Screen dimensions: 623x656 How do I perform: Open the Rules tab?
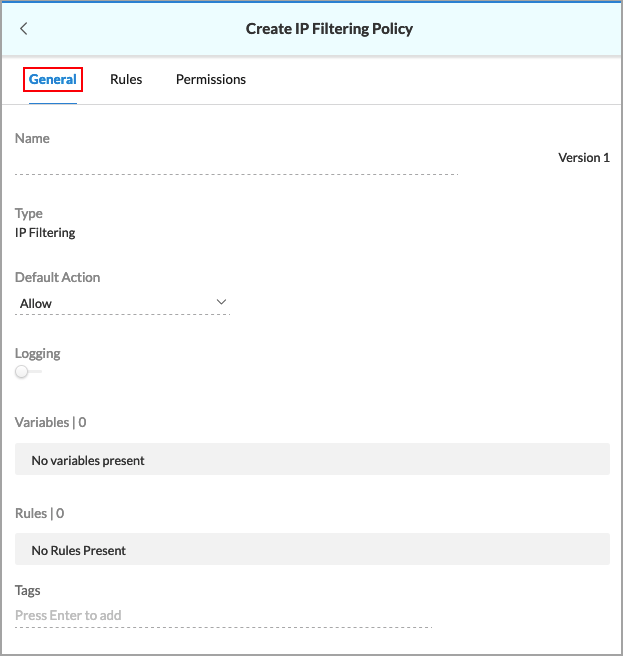tap(126, 79)
